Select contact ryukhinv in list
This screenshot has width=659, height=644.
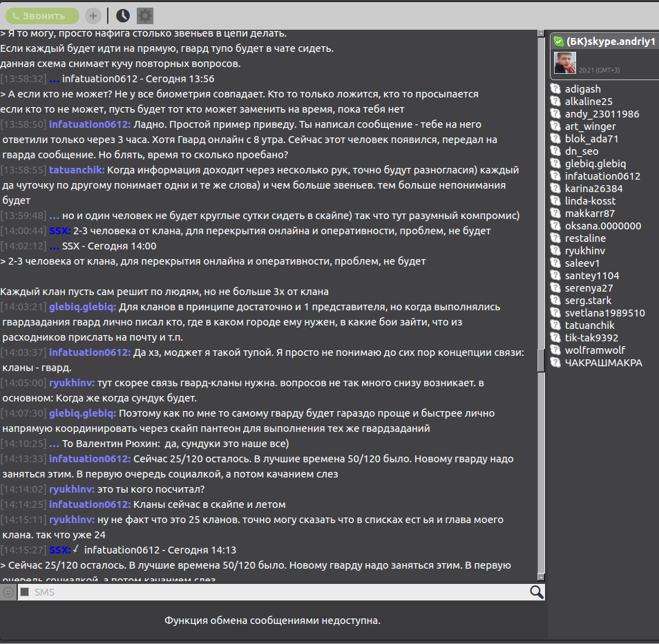584,251
